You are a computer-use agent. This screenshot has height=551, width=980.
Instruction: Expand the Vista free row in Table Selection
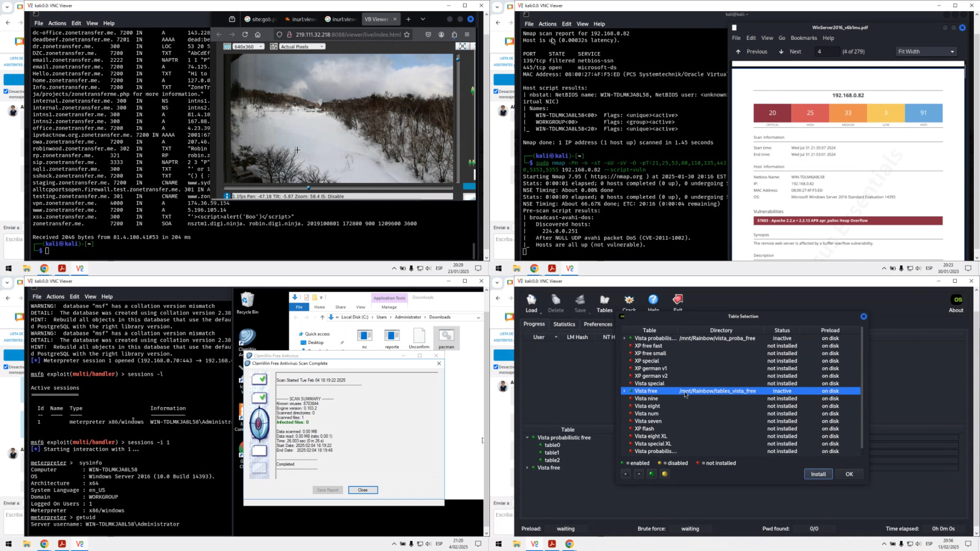[624, 391]
